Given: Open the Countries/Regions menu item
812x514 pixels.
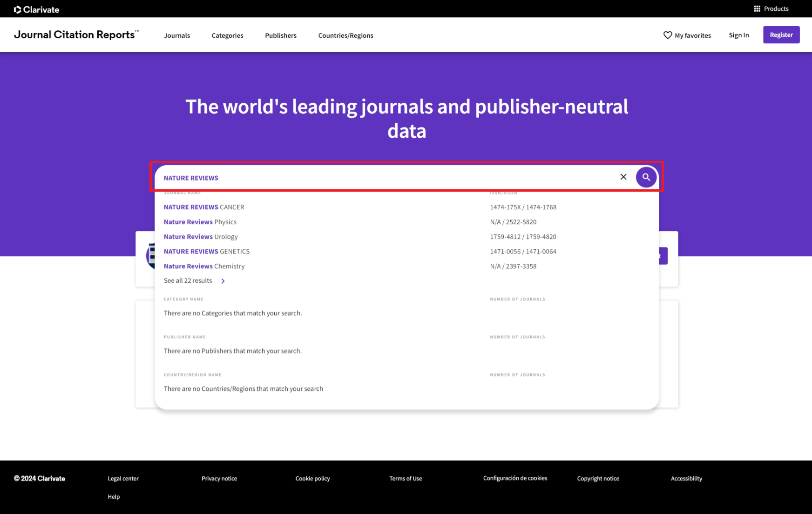Looking at the screenshot, I should (x=346, y=35).
